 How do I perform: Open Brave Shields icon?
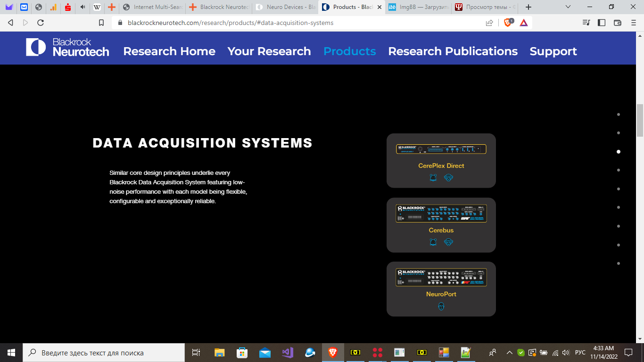pyautogui.click(x=508, y=22)
